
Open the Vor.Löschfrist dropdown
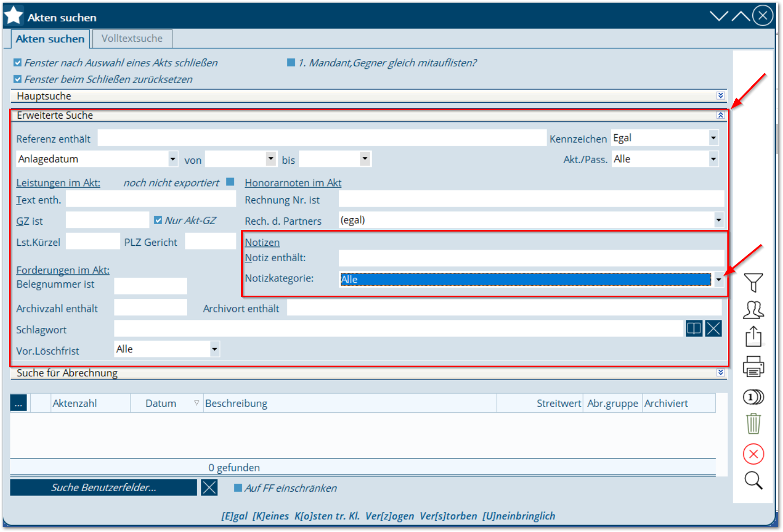(x=214, y=349)
